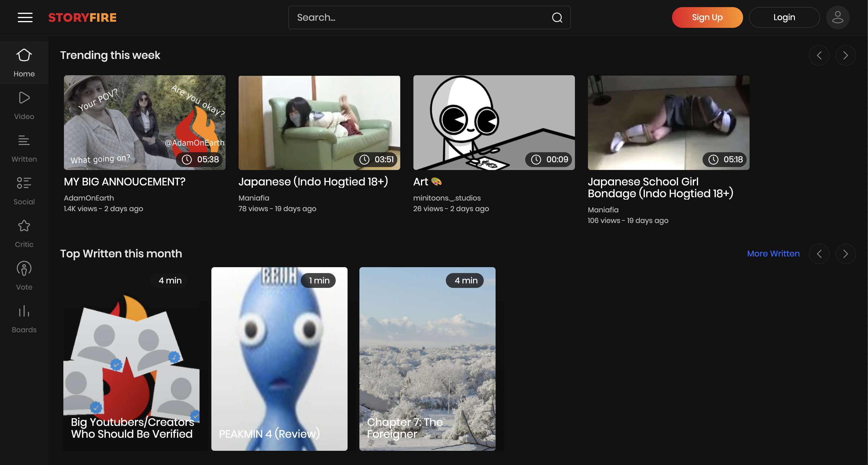The width and height of the screenshot is (868, 465).
Task: Show previous Trending this week items
Action: tap(819, 55)
